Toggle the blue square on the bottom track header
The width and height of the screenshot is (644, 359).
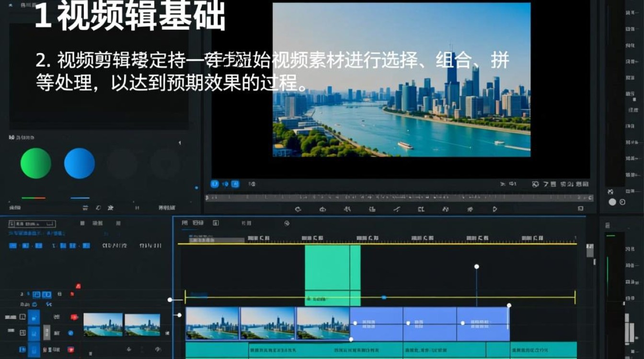pyautogui.click(x=34, y=349)
